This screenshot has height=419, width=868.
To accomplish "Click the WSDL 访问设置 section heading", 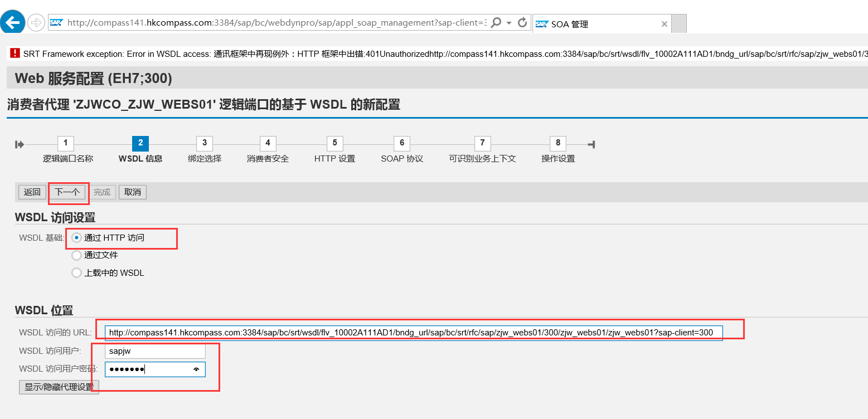I will pyautogui.click(x=55, y=217).
